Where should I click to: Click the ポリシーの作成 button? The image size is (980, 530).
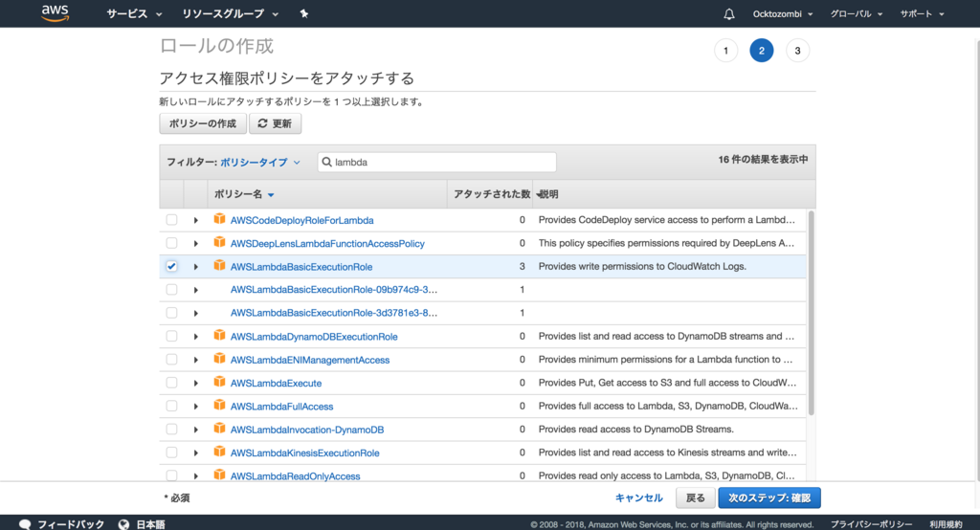coord(203,123)
